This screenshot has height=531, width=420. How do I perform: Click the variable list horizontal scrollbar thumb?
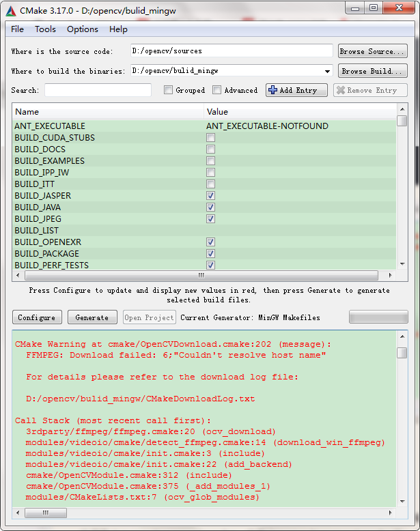pos(201,275)
